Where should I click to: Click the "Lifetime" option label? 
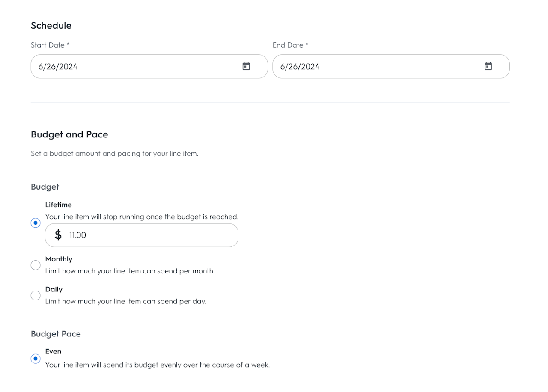point(59,205)
